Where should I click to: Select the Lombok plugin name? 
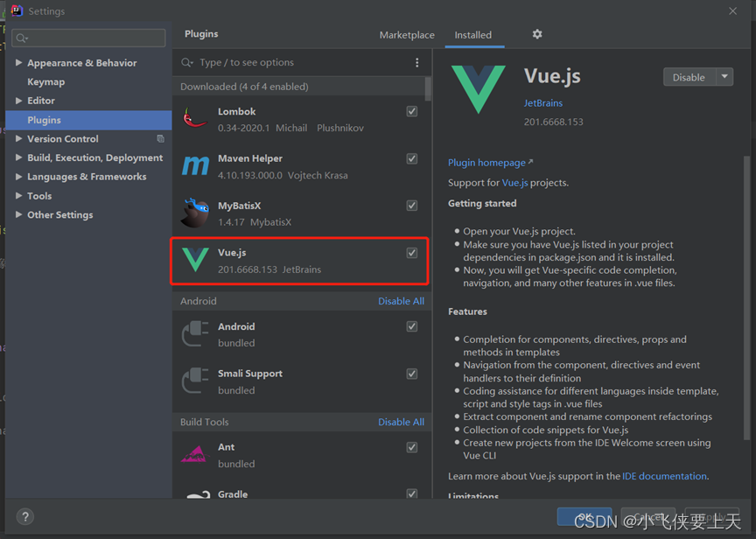tap(237, 111)
